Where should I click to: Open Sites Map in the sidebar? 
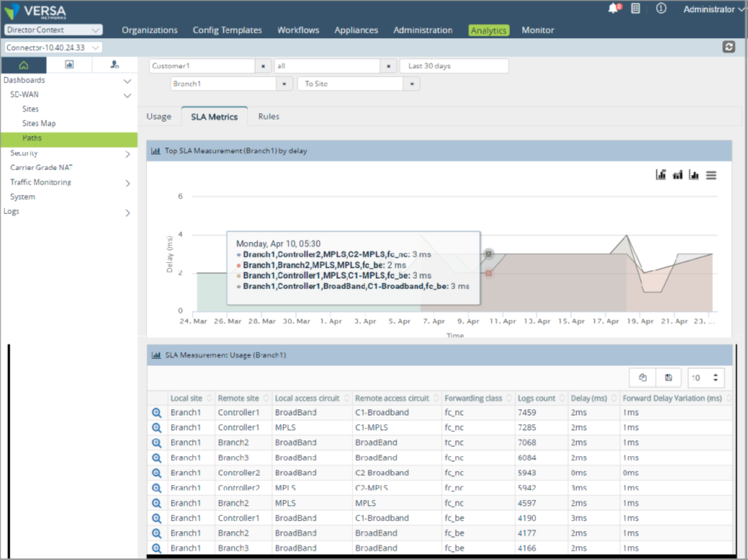tap(39, 123)
